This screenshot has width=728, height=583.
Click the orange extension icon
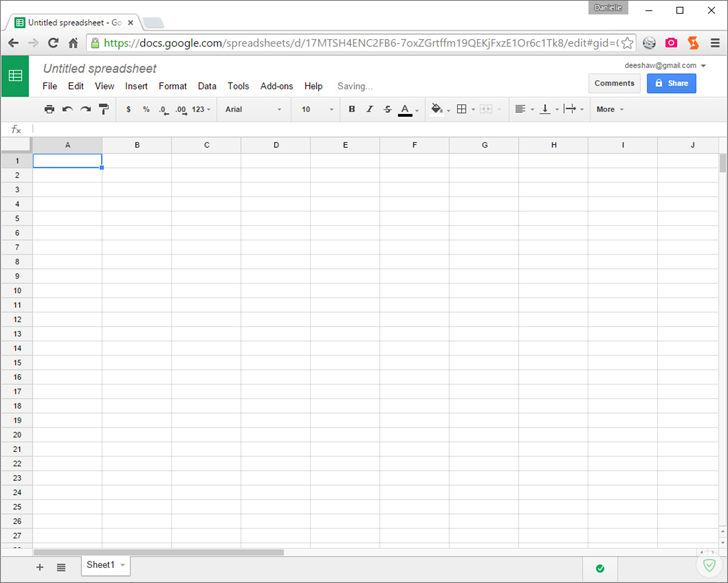tap(693, 43)
